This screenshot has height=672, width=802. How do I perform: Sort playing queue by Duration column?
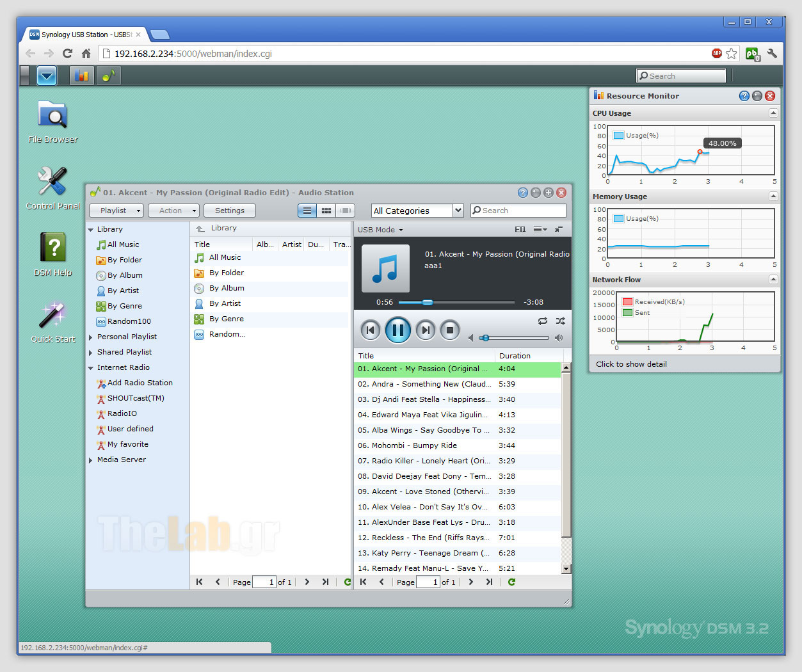(x=529, y=356)
